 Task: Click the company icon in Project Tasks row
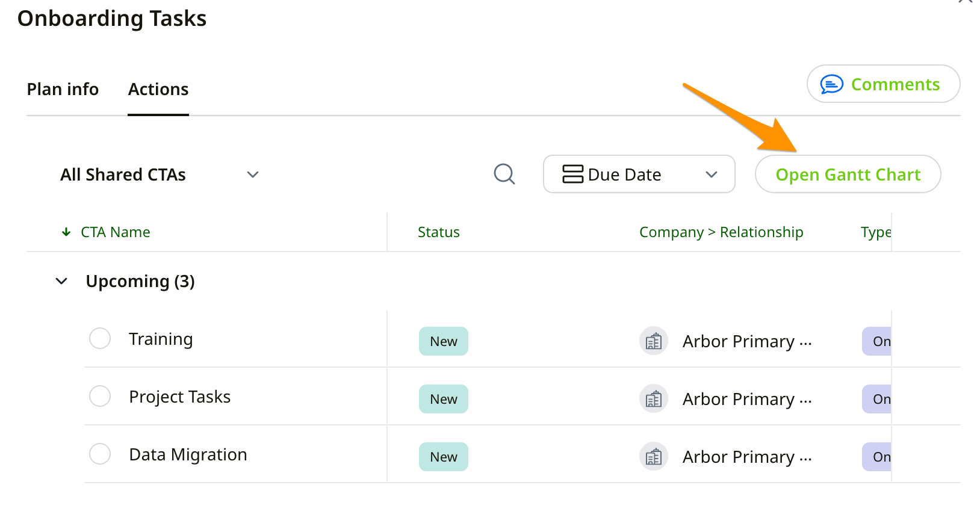pos(653,400)
